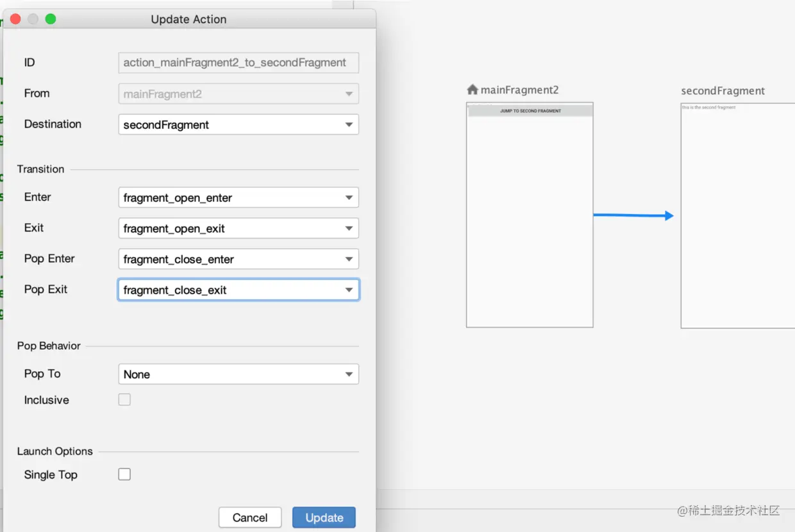Click the Jump To Second Fragment preview button
The height and width of the screenshot is (532, 795).
coord(530,111)
